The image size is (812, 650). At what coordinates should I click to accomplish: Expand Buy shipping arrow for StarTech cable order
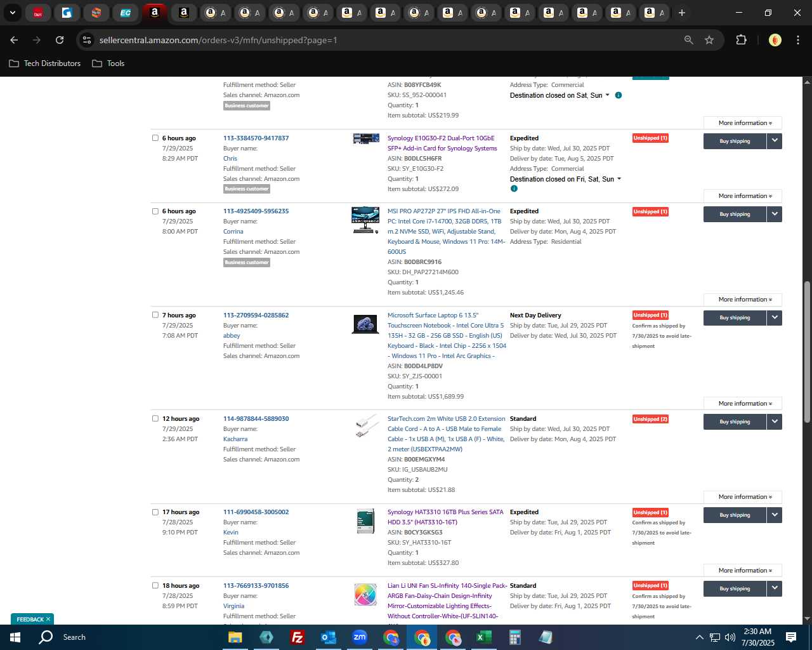[775, 421]
